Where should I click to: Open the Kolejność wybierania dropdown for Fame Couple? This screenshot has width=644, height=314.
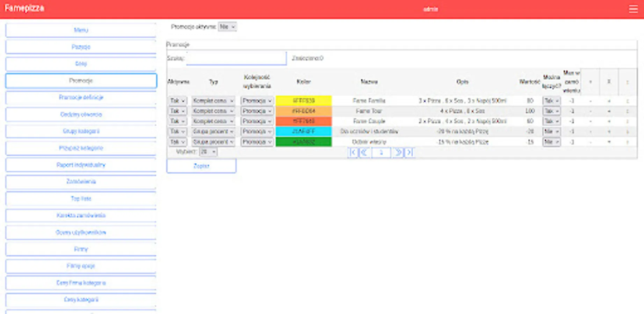click(257, 121)
